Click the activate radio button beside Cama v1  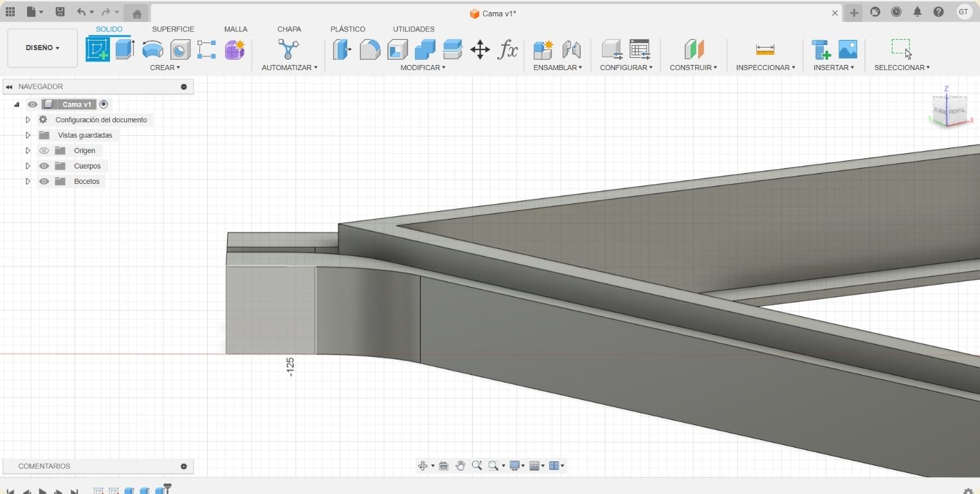[x=104, y=104]
